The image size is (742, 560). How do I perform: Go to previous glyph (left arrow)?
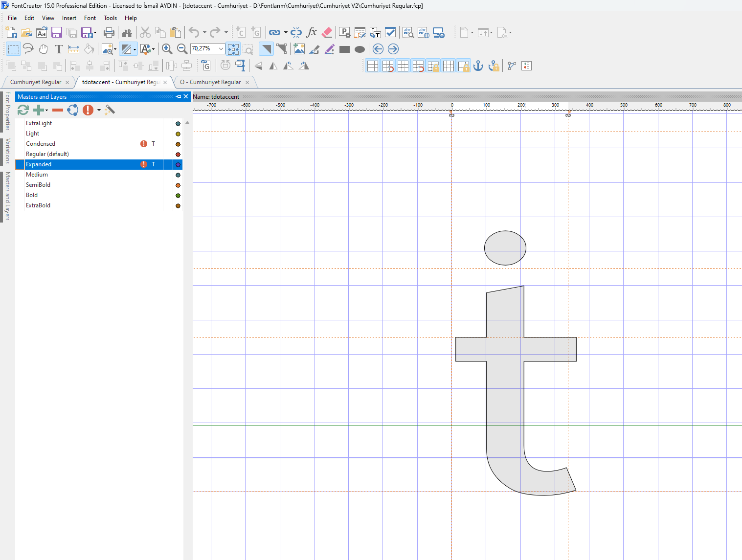378,49
